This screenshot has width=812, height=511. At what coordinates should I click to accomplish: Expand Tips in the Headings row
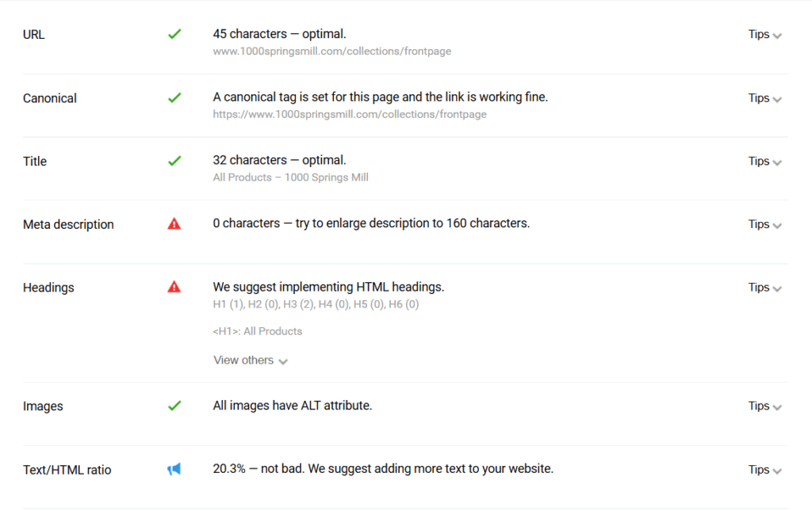pos(765,288)
